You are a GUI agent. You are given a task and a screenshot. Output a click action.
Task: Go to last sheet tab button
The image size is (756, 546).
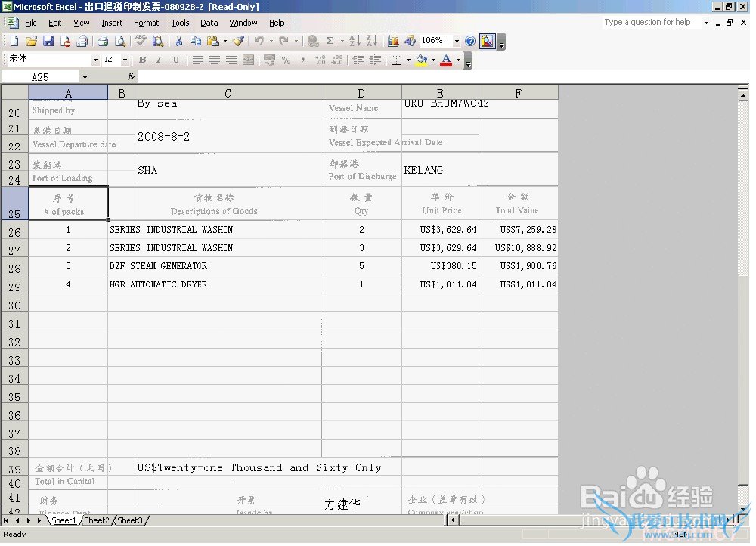tap(39, 520)
